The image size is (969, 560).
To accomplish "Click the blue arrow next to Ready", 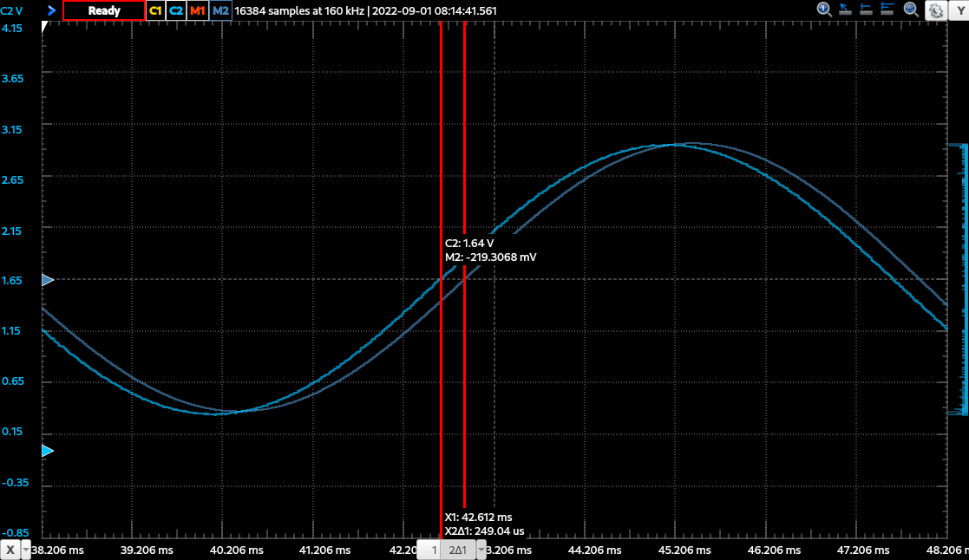I will point(52,10).
